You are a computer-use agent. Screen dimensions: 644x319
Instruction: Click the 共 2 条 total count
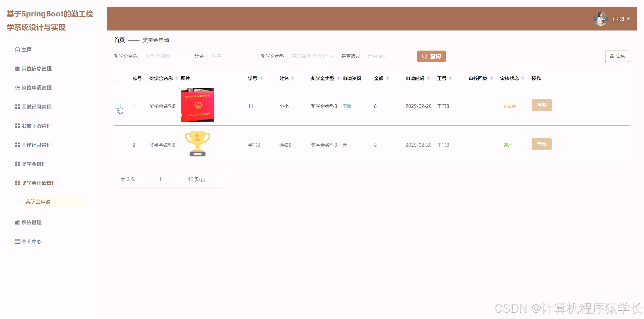pos(128,179)
